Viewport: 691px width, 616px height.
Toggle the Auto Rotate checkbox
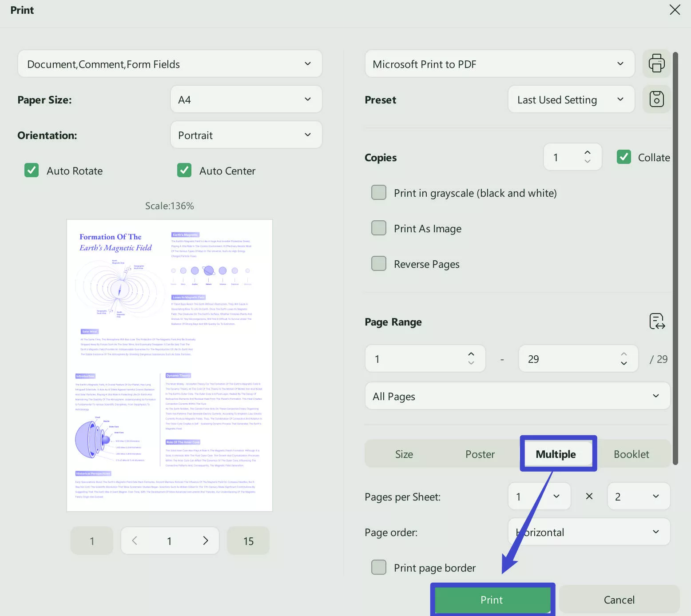(x=32, y=170)
